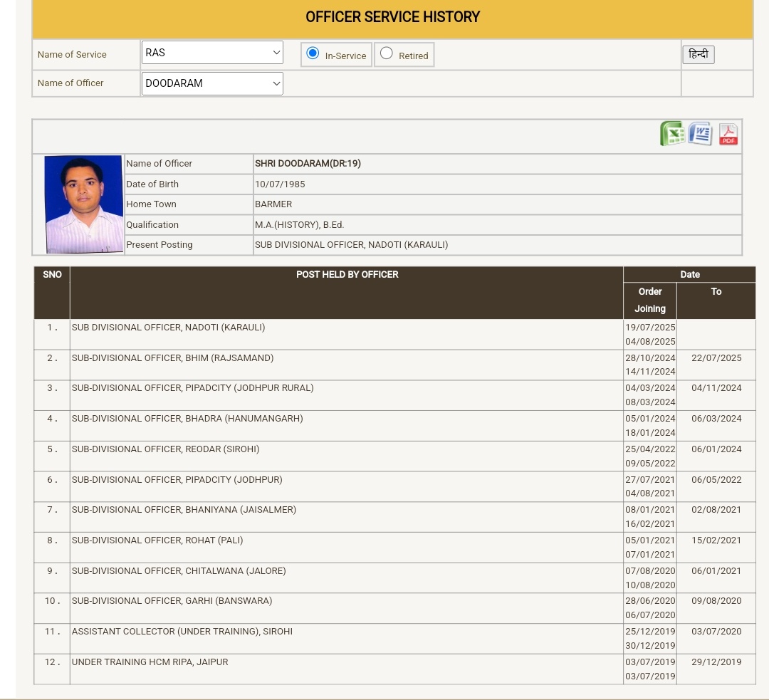Click UNDER TRAINING HCM RIPA, JAIPUR
Screen dimensions: 769x700
(150, 662)
